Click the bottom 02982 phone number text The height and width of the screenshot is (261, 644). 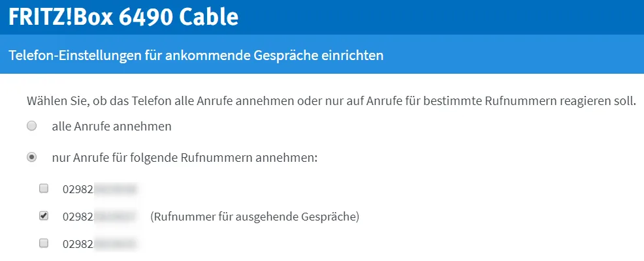(99, 244)
